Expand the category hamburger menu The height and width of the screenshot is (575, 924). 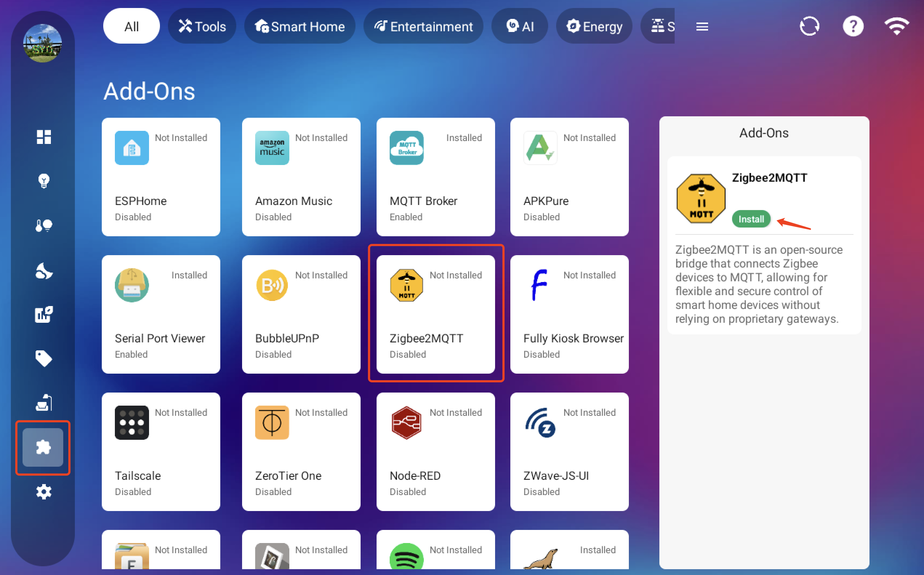pyautogui.click(x=702, y=26)
